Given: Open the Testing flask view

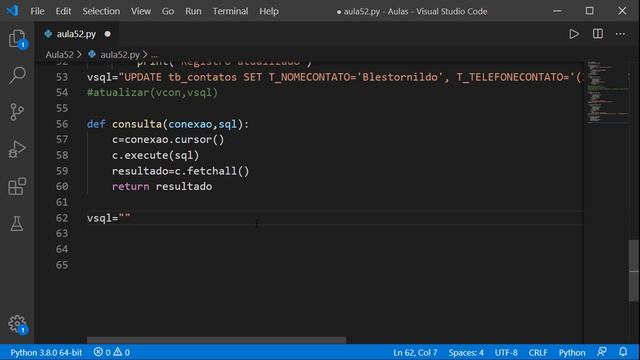Looking at the screenshot, I should tap(17, 223).
